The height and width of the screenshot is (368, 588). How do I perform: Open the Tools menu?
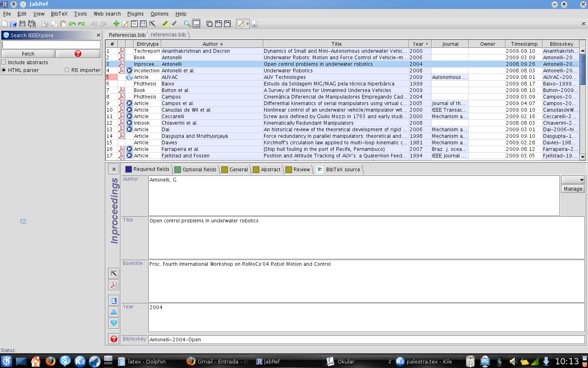pos(80,13)
